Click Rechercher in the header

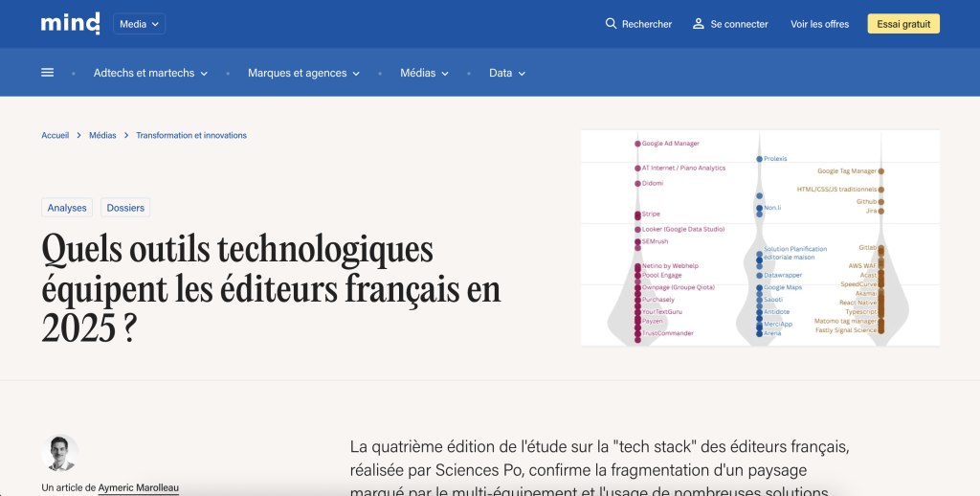point(646,24)
